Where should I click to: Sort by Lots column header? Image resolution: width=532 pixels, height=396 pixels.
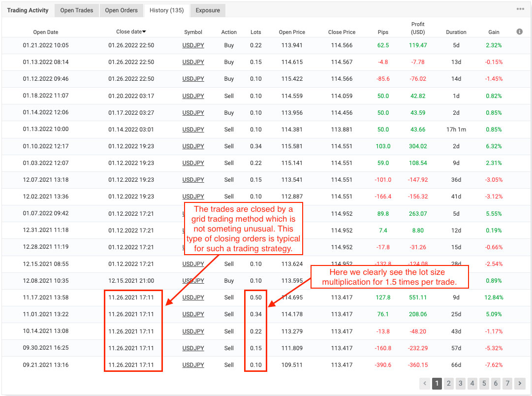pyautogui.click(x=256, y=32)
